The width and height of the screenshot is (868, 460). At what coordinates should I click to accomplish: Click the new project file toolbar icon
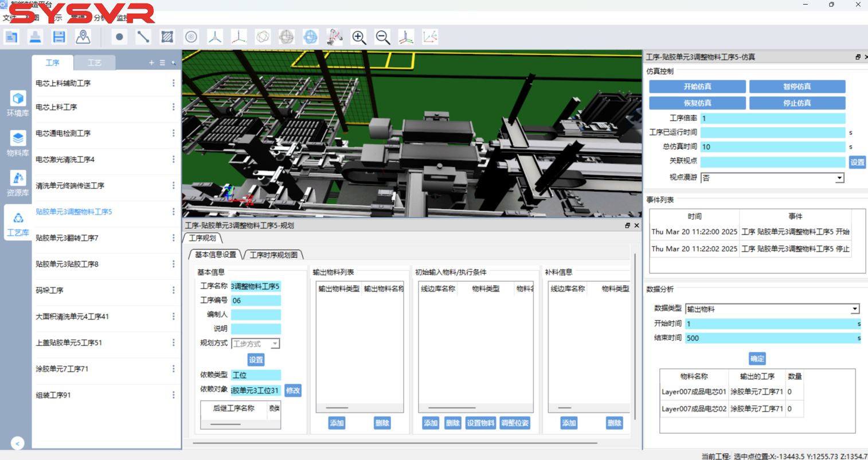[x=11, y=37]
